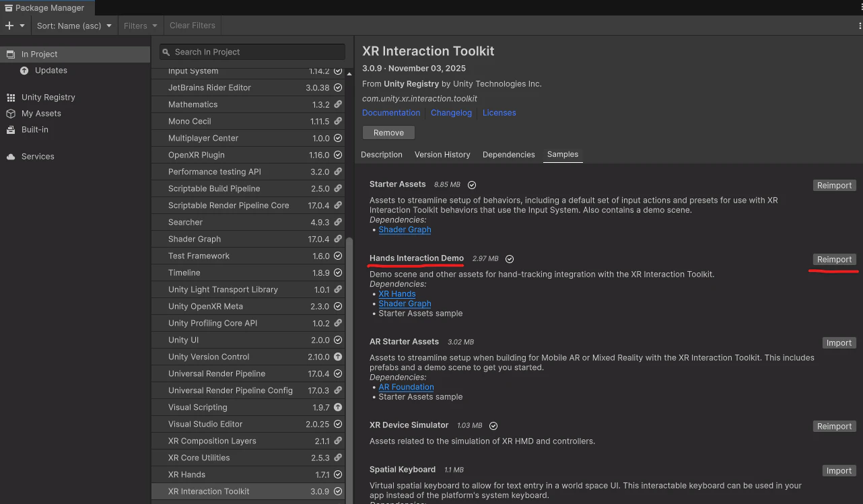Open the Filters dropdown

click(141, 26)
